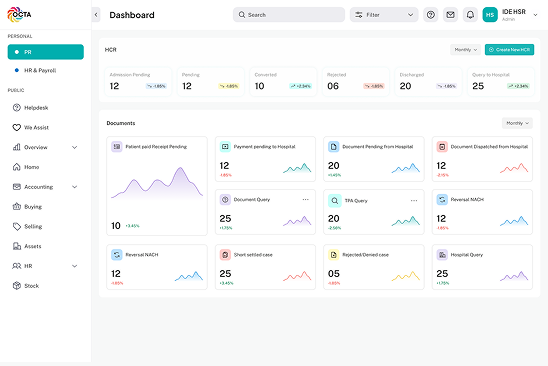Click the Patient paid Receipt Pending card icon

coord(117,147)
